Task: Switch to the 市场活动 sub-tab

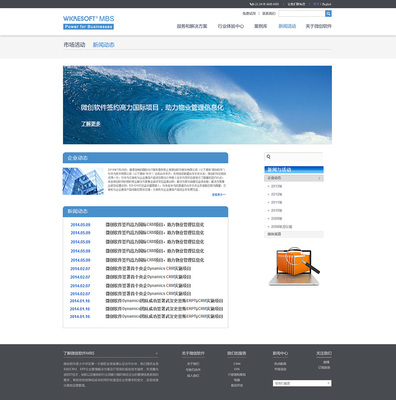Action: coord(74,45)
